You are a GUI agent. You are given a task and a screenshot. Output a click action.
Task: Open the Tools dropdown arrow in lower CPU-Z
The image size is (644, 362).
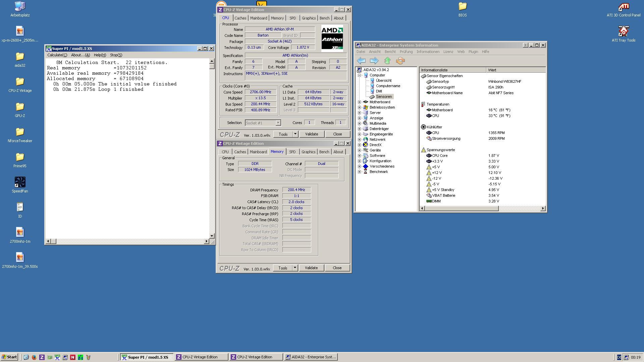click(x=295, y=268)
